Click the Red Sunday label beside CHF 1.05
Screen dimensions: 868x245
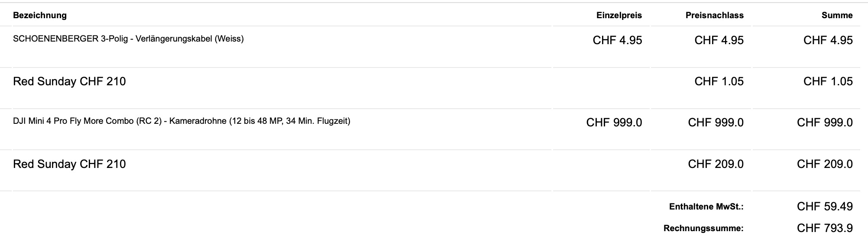[x=69, y=81]
